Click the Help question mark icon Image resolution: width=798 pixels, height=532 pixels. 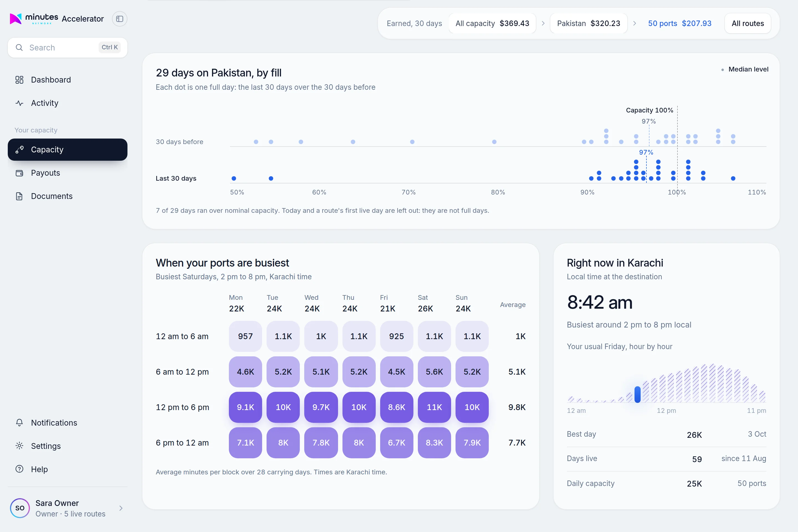19,469
